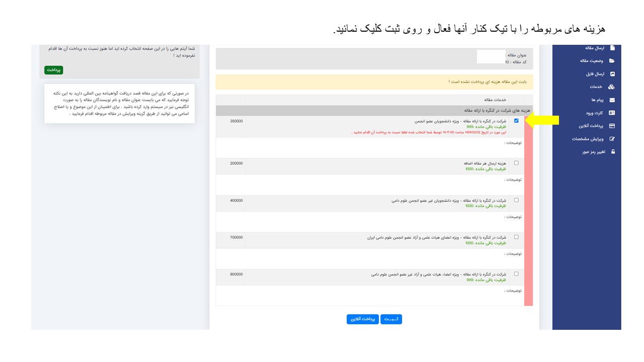This screenshot has height=362, width=644.
Task: Click توضیحات field under the 800000 fee
Action: click(370, 296)
